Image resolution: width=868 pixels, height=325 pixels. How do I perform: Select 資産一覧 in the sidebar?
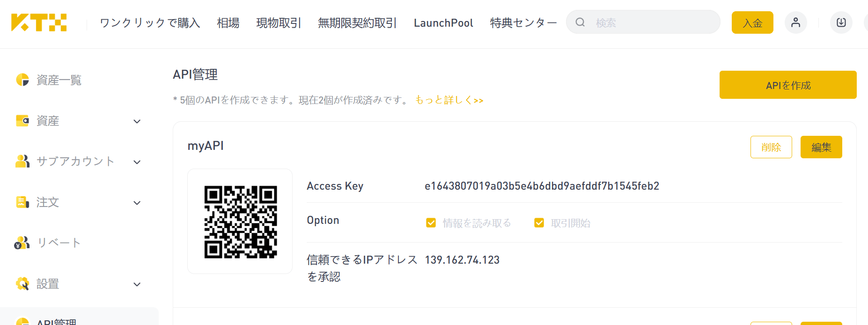[x=59, y=80]
